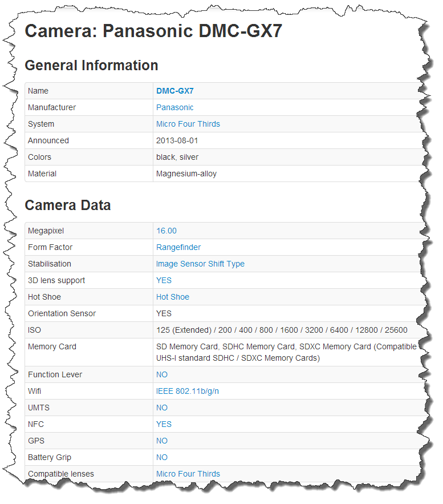Click the announced date 2013-08-01
The height and width of the screenshot is (504, 443).
[x=177, y=140]
